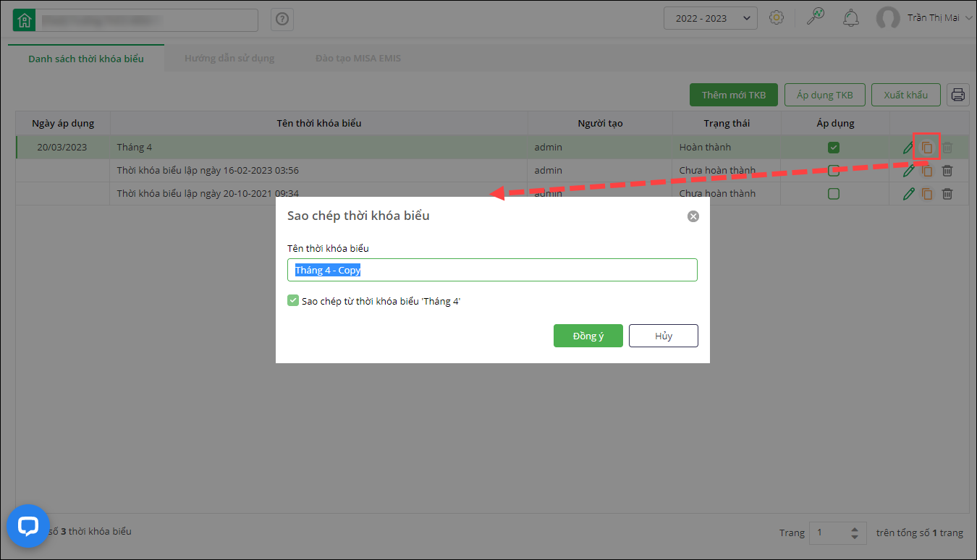Open the 'Đào tạo MISA EMIS' tab
977x560 pixels.
coord(358,59)
